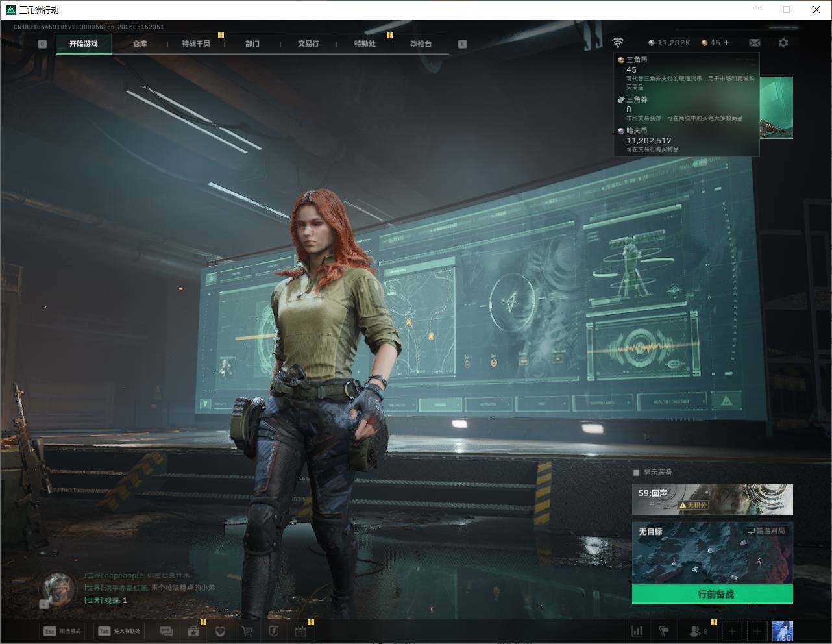This screenshot has height=644, width=832.
Task: Click the 端游对局 match type label
Action: (766, 531)
